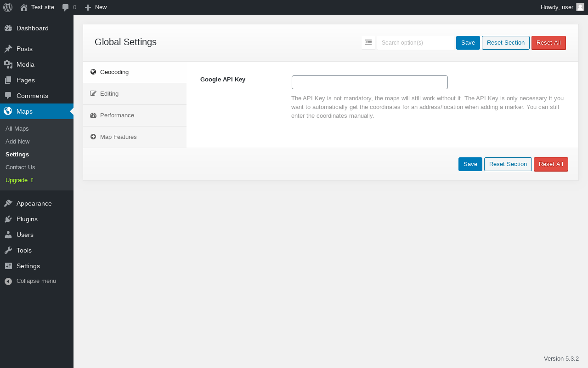Click the expand all options icon

tap(368, 42)
